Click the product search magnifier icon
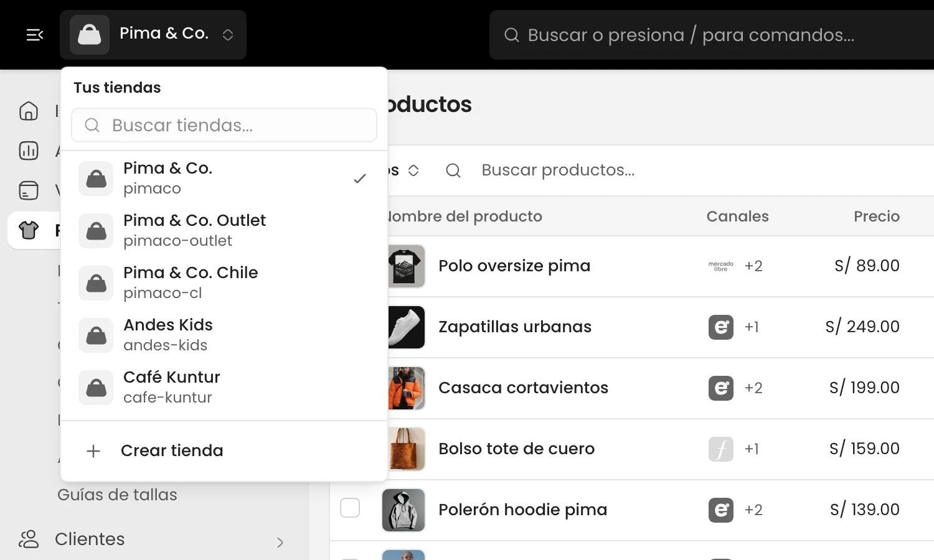This screenshot has height=560, width=934. 453,170
